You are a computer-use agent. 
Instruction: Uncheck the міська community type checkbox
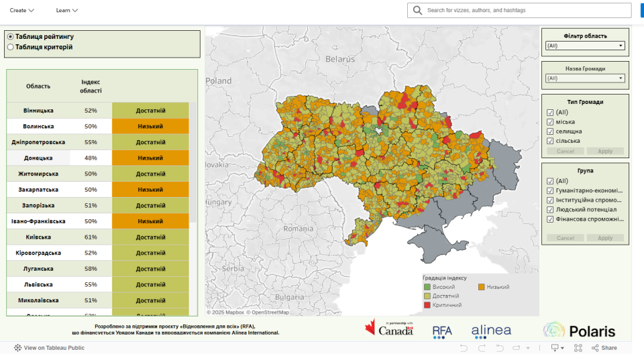(550, 122)
